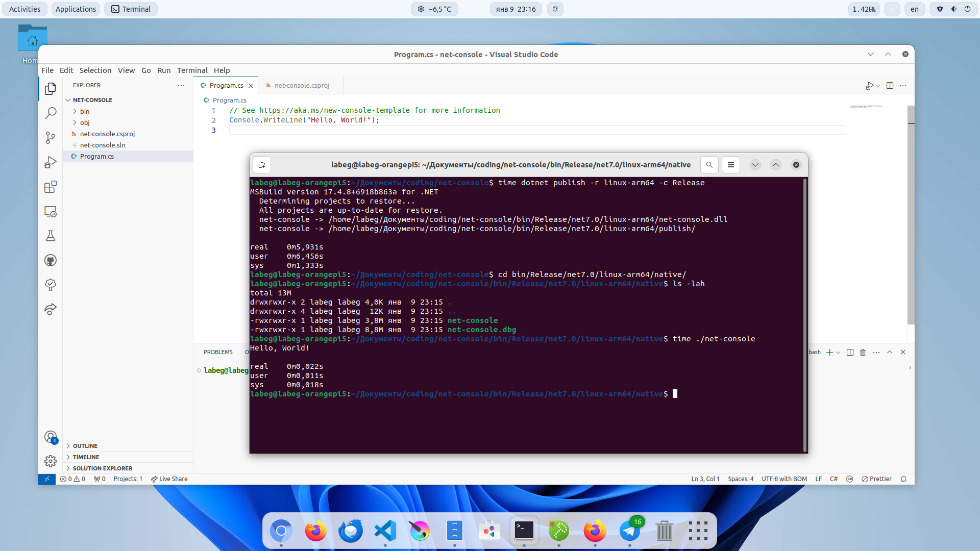Open the Search panel in VS Code sidebar
This screenshot has width=980, height=551.
(51, 113)
